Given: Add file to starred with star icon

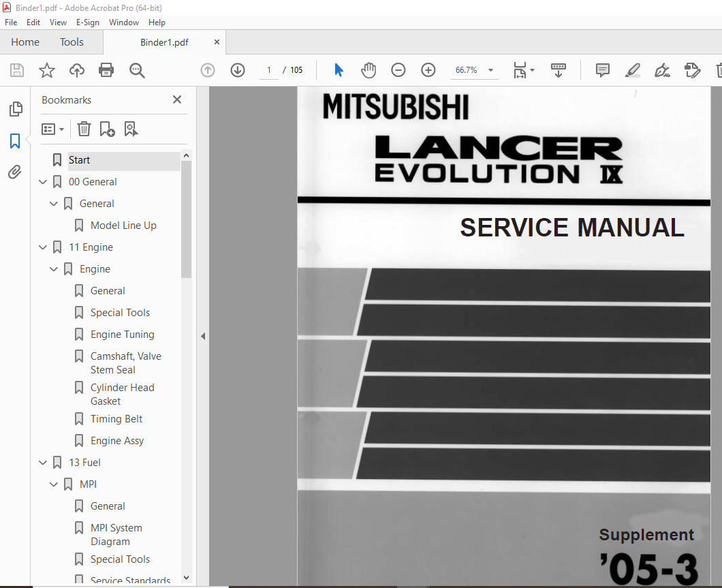Looking at the screenshot, I should coord(47,70).
